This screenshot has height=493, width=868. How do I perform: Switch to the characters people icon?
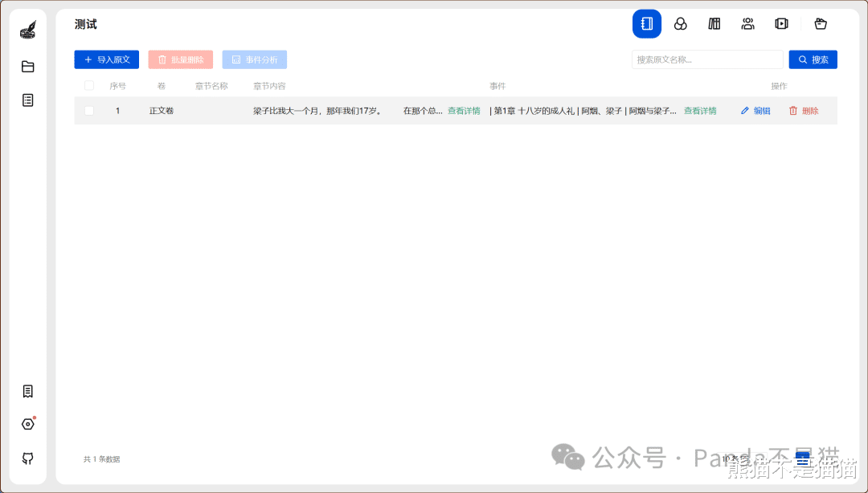click(x=748, y=24)
